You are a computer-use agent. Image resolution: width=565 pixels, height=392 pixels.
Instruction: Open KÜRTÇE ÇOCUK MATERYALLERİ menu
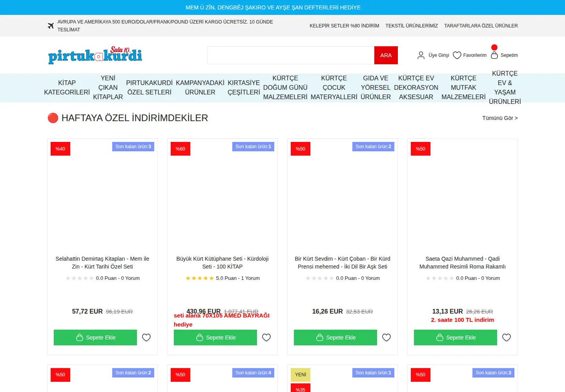(x=334, y=88)
